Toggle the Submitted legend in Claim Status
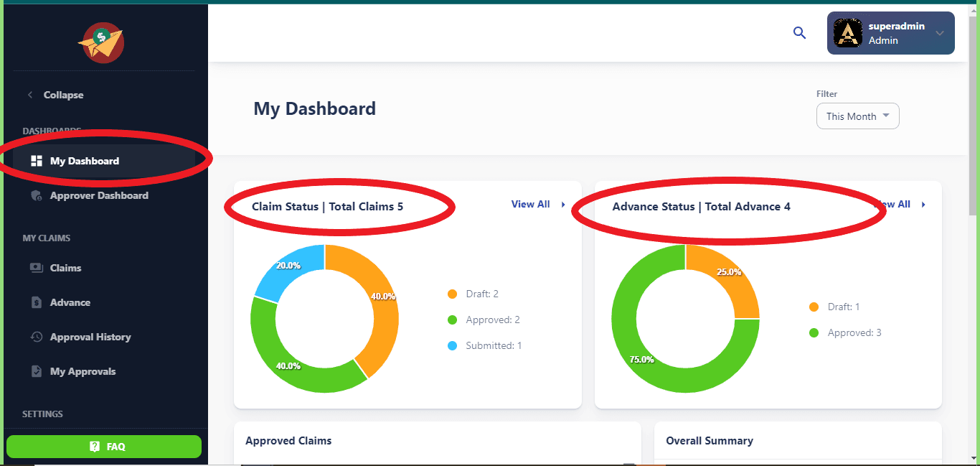The width and height of the screenshot is (980, 466). (x=485, y=345)
